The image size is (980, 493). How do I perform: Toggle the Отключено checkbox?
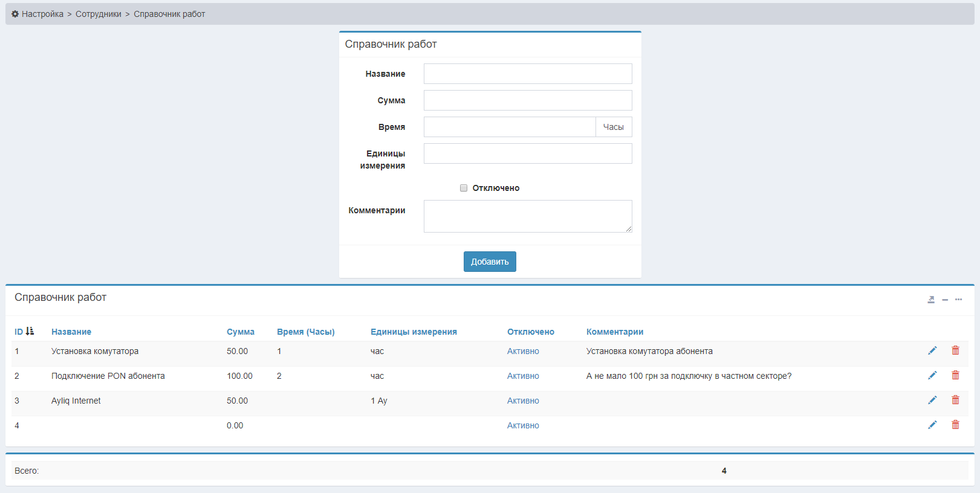(464, 188)
